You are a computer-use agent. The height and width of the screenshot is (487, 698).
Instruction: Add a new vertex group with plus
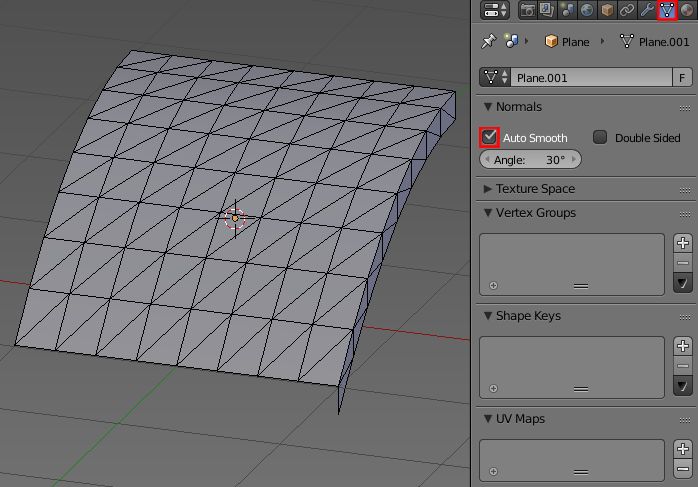tap(683, 243)
